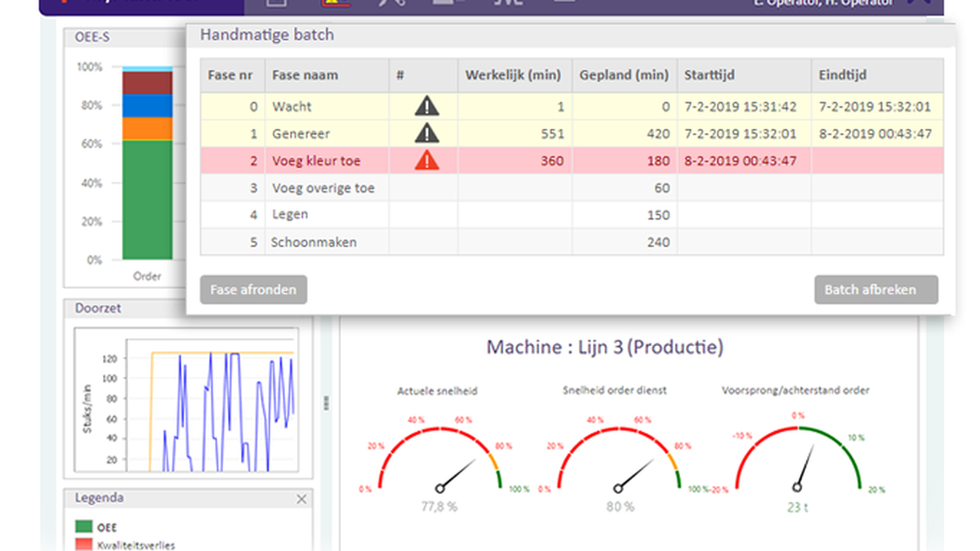
Task: Click the Werkelijk (min) column header
Action: pyautogui.click(x=514, y=75)
